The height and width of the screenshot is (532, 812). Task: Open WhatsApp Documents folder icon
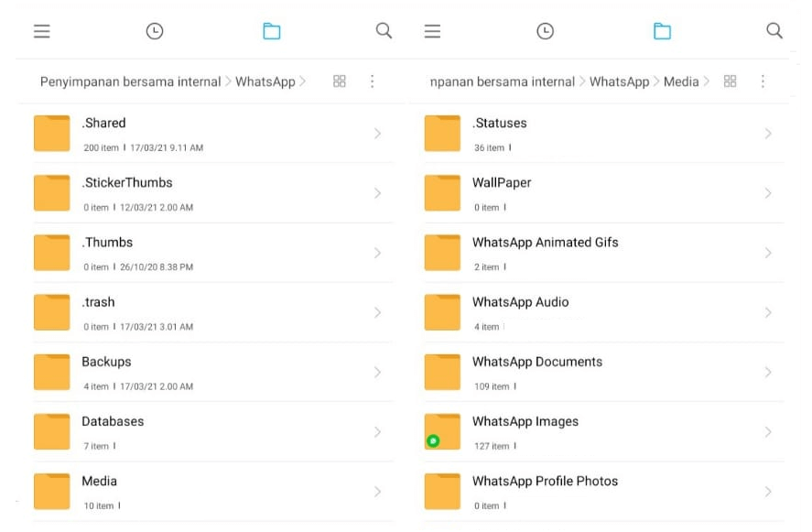click(442, 372)
